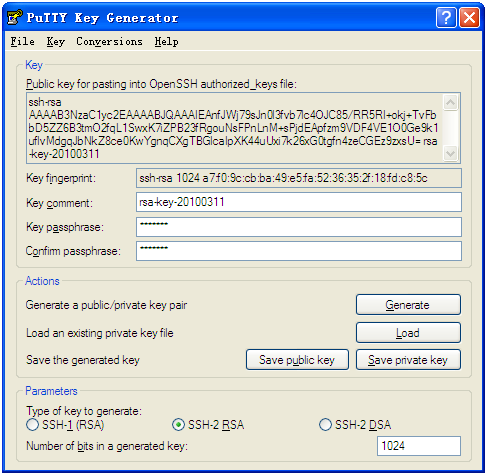Open the File menu
Viewport: 487px width, 475px height.
click(22, 42)
